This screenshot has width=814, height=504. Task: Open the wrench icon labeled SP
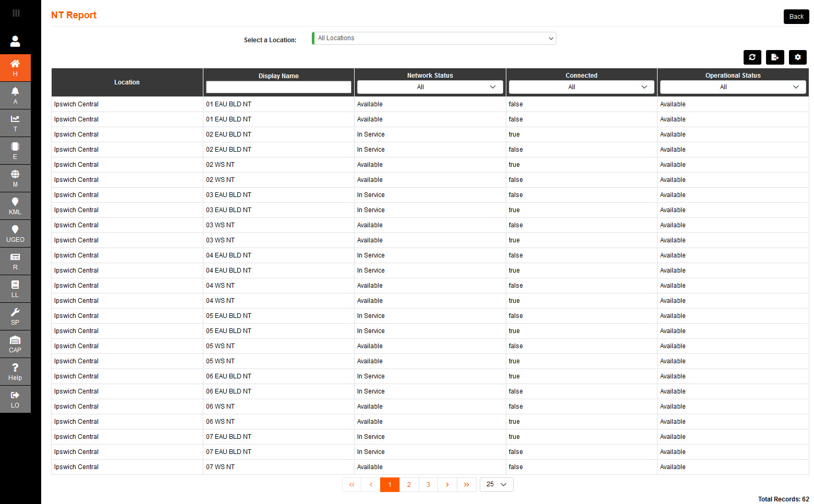(15, 316)
